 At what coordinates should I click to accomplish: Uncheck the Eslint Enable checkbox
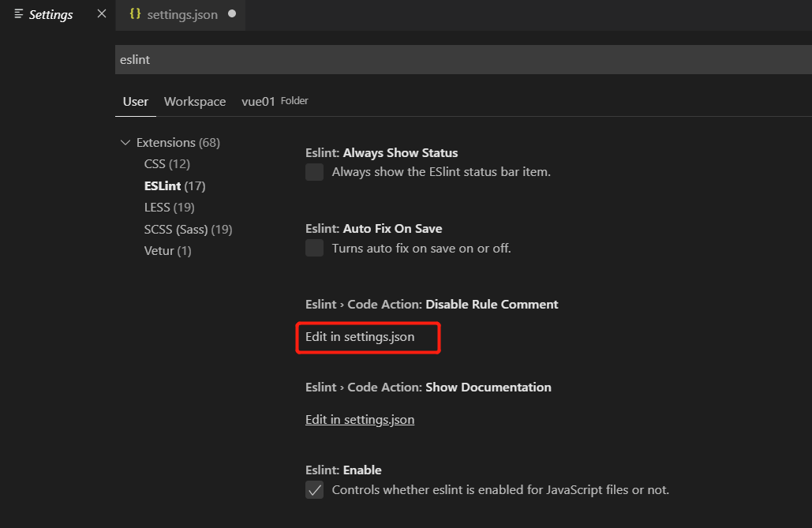[x=315, y=490]
